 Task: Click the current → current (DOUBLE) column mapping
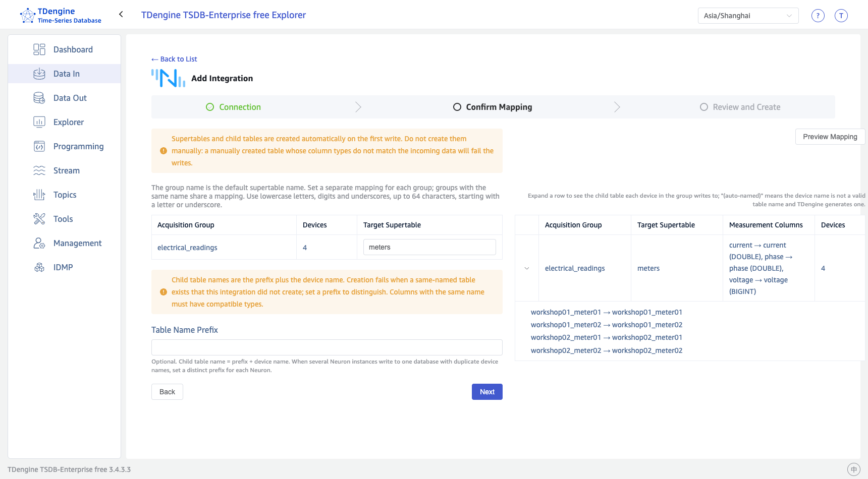(757, 251)
